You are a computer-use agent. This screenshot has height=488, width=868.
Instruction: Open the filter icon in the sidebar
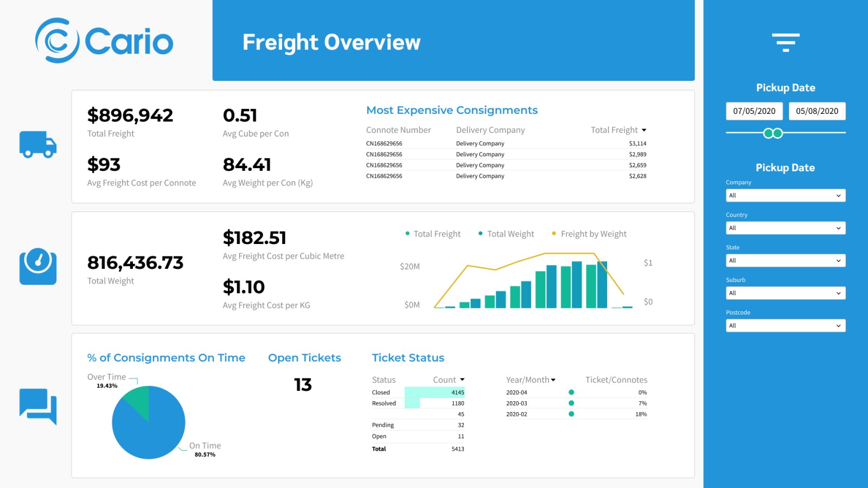785,42
